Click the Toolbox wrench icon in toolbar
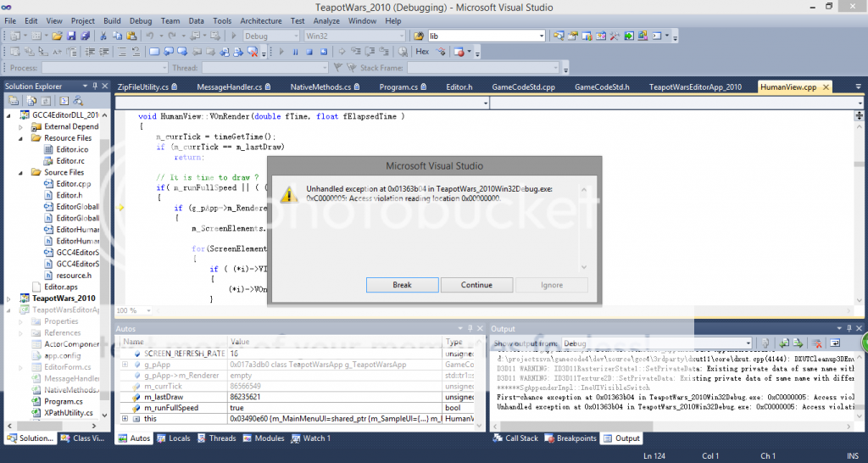This screenshot has height=463, width=868. pos(615,36)
